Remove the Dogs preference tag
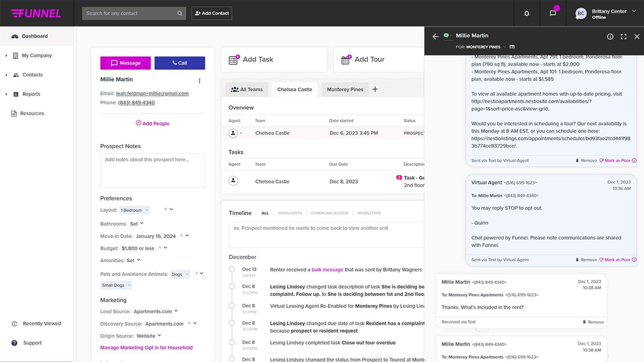This screenshot has height=362, width=644. [186, 274]
